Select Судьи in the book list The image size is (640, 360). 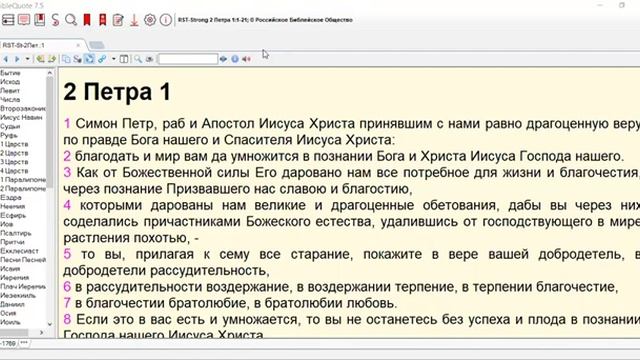10,127
